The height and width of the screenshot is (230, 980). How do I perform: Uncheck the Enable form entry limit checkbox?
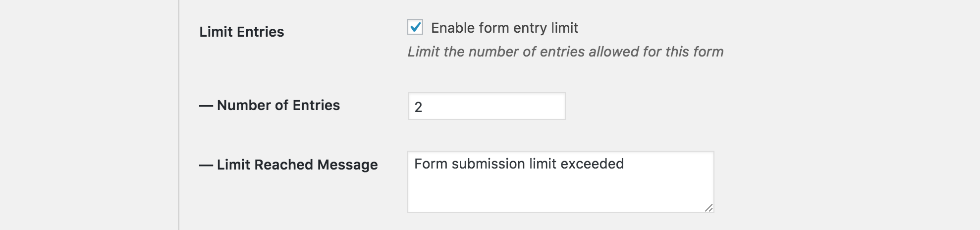[x=415, y=27]
